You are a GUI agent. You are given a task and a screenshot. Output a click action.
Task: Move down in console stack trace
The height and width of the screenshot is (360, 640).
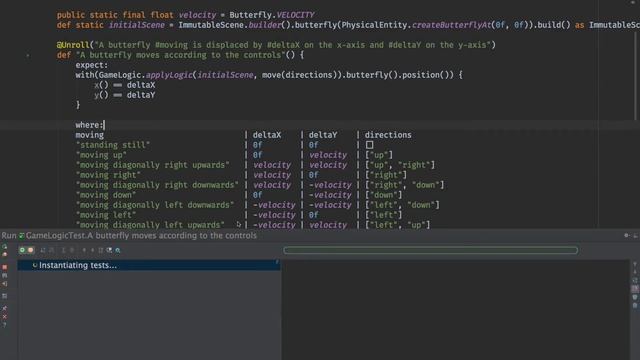click(x=635, y=272)
